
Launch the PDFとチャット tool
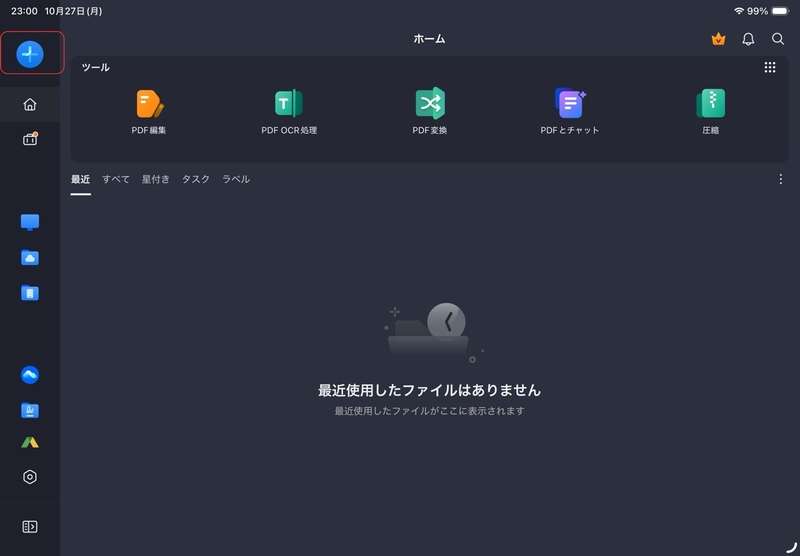[x=569, y=112]
